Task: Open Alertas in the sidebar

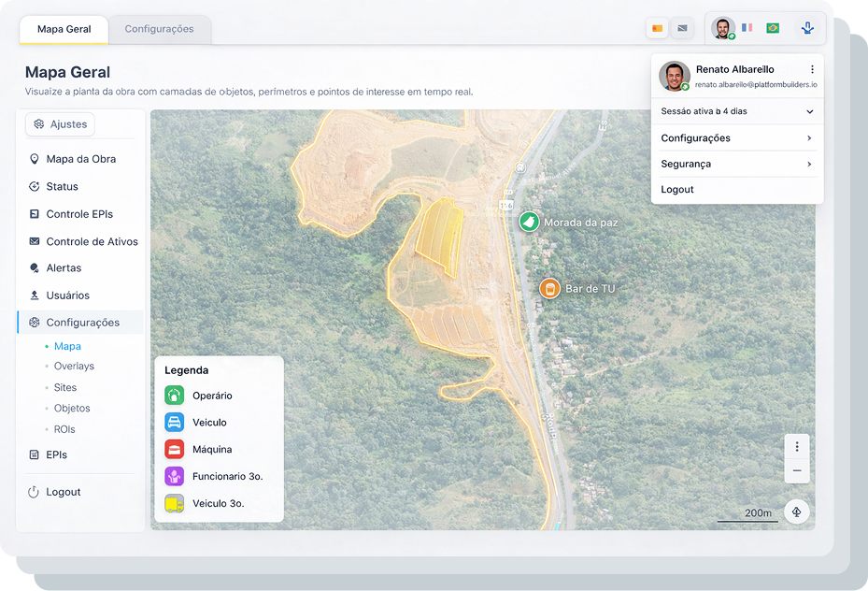Action: click(81, 268)
